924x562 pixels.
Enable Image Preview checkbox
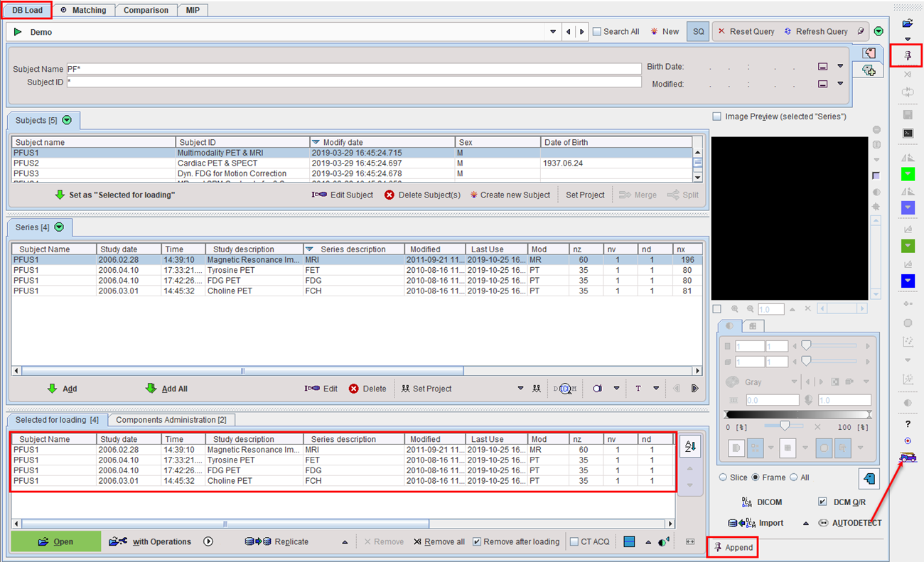pyautogui.click(x=716, y=117)
